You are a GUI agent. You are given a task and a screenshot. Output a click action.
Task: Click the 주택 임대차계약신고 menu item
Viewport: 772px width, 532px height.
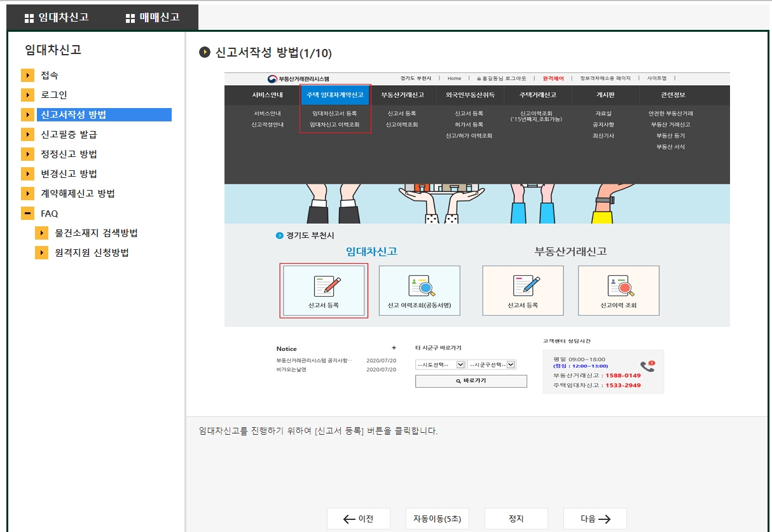point(335,95)
